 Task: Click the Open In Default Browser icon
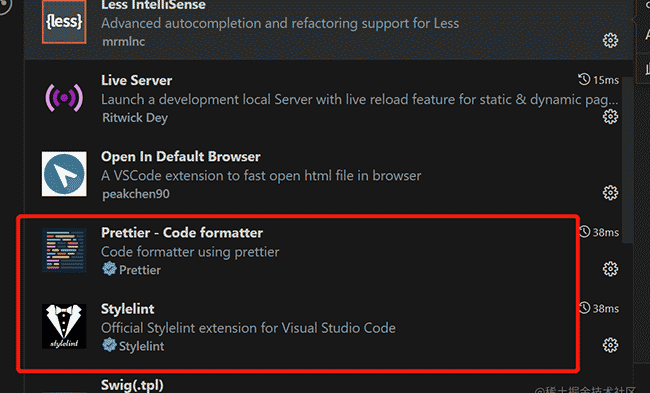point(64,174)
